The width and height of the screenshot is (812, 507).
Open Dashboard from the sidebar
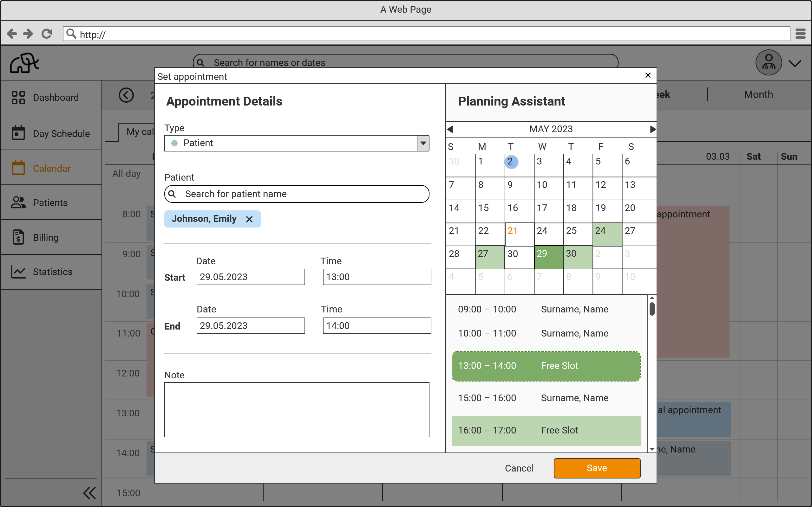[51, 97]
